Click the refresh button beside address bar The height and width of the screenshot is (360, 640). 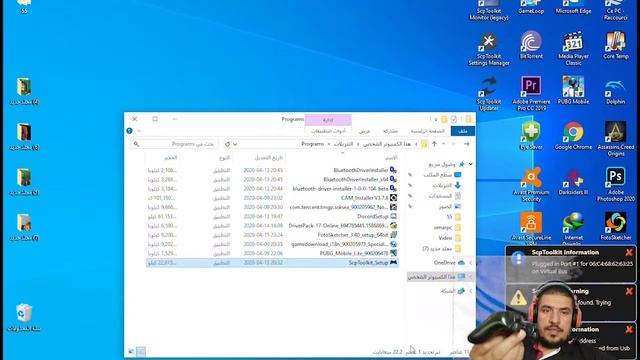click(x=227, y=144)
